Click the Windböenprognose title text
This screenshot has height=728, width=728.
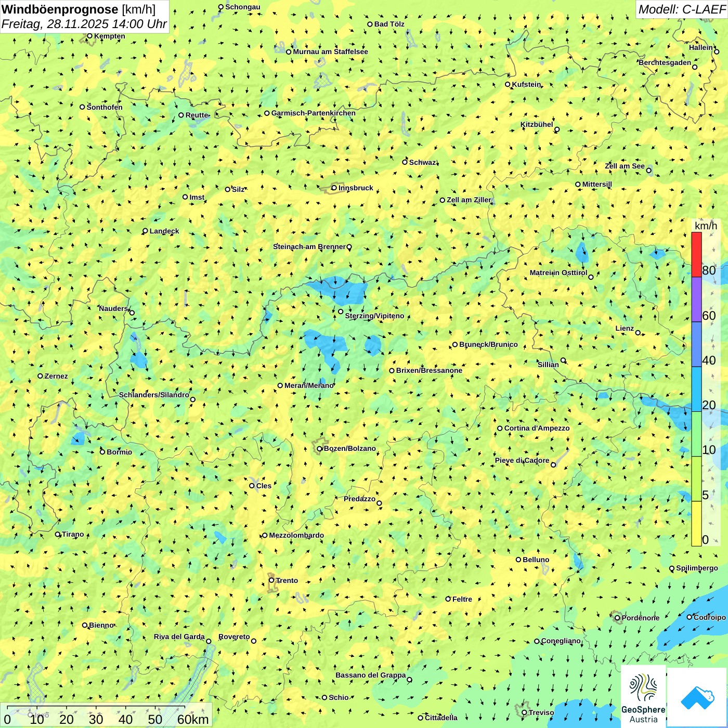click(60, 9)
